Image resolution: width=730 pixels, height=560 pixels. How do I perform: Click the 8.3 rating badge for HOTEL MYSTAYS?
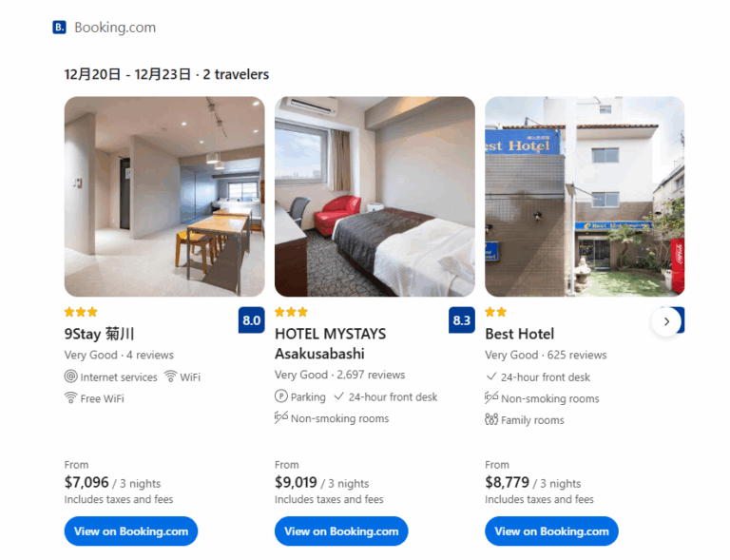point(462,320)
